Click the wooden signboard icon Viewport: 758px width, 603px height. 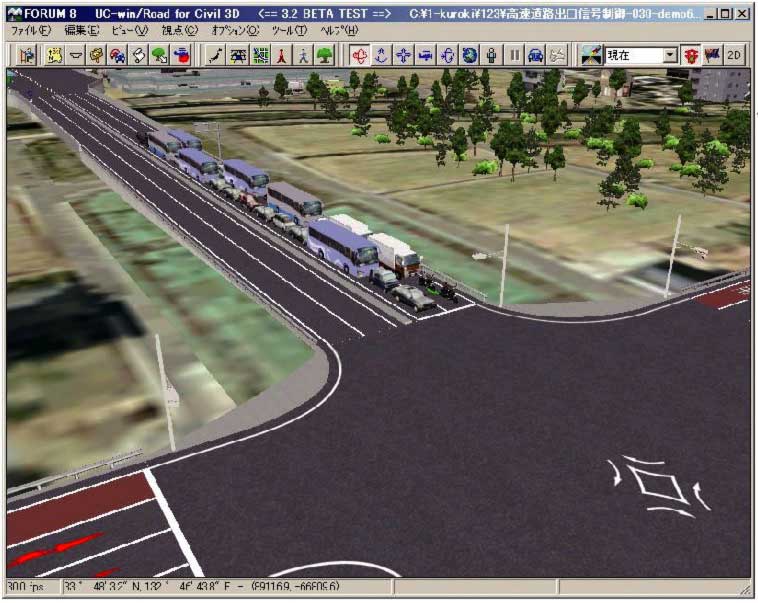97,56
